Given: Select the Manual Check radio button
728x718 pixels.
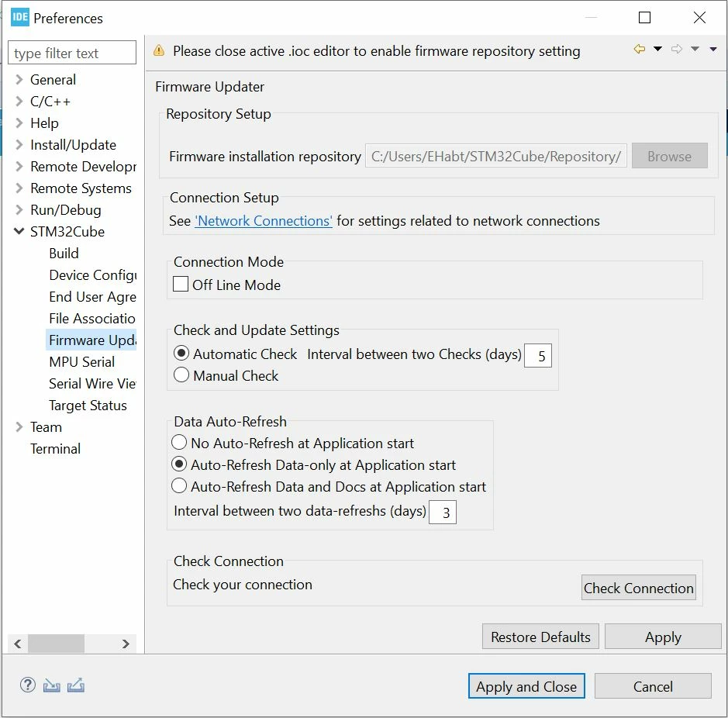Looking at the screenshot, I should pos(181,375).
